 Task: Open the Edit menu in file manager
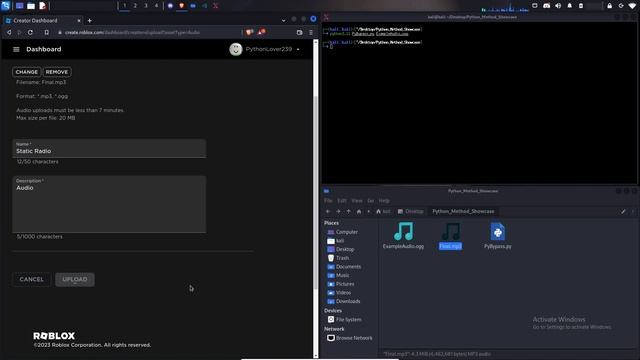pos(342,201)
